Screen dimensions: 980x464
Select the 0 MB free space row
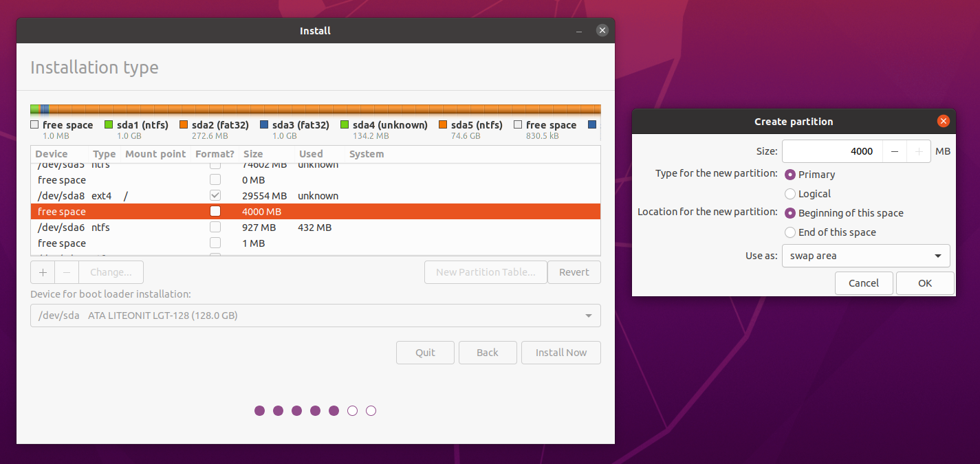(x=316, y=180)
